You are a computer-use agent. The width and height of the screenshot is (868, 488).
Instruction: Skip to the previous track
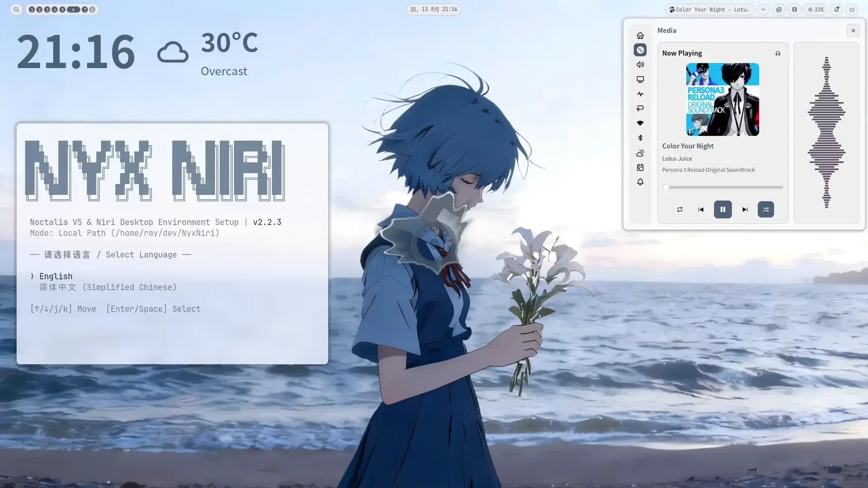tap(701, 210)
